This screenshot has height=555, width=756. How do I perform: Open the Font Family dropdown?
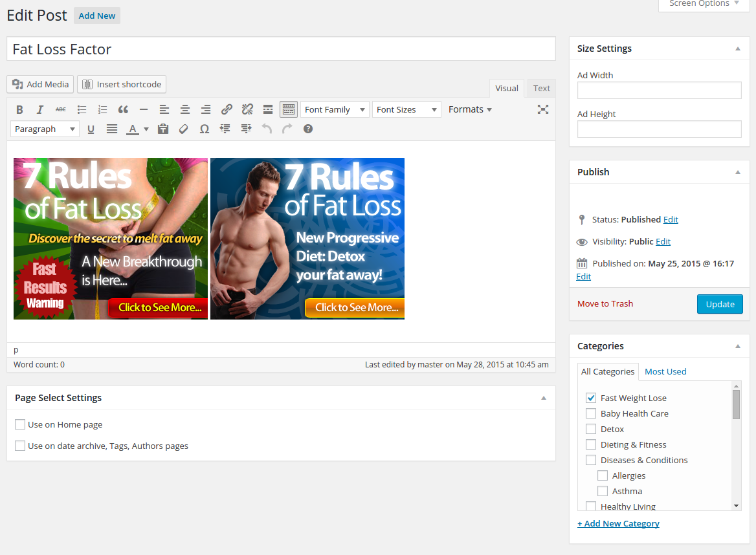(335, 110)
